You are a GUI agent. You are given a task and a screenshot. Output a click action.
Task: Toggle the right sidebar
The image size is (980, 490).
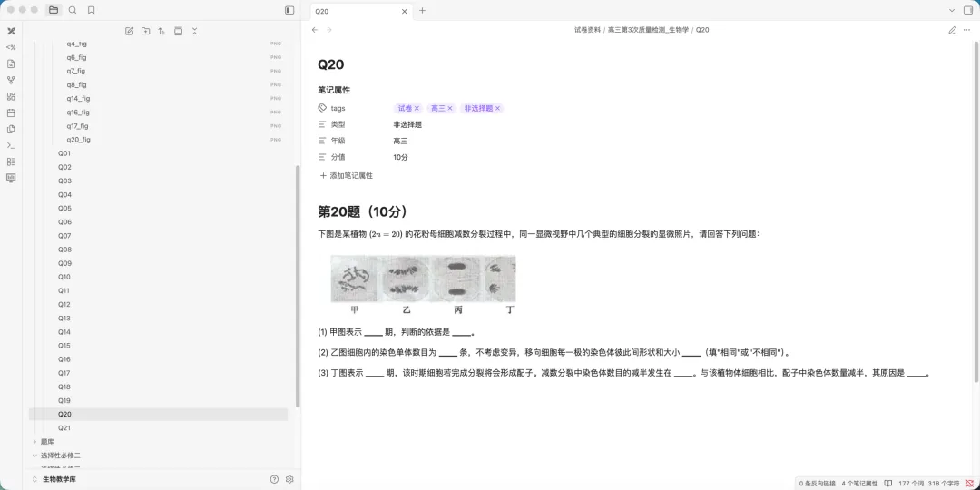click(x=969, y=11)
